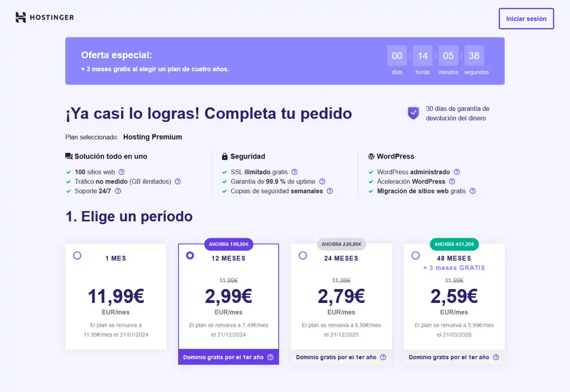Click the countdown horas box showing 14
Viewport: 570px width, 392px height.
[423, 56]
